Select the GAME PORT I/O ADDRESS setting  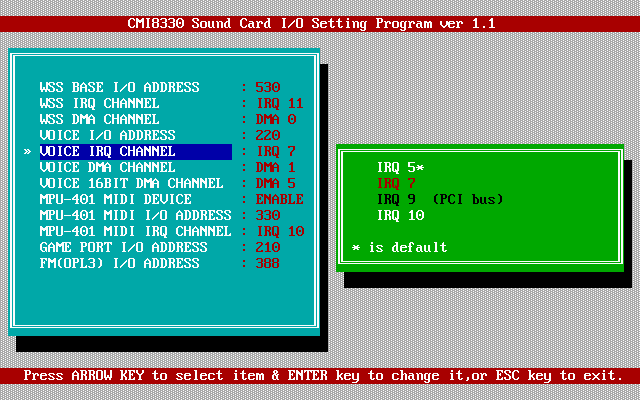coord(123,247)
